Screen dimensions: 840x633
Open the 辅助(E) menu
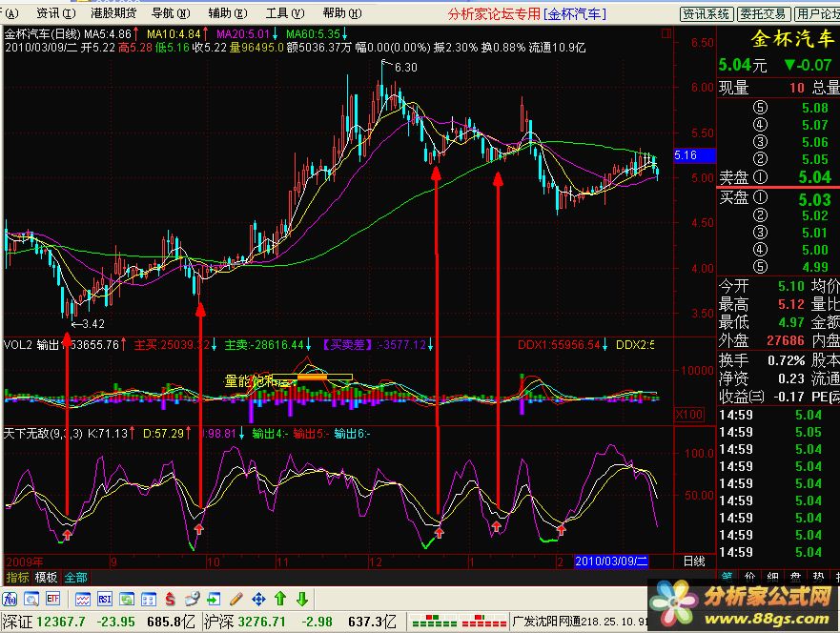[227, 12]
